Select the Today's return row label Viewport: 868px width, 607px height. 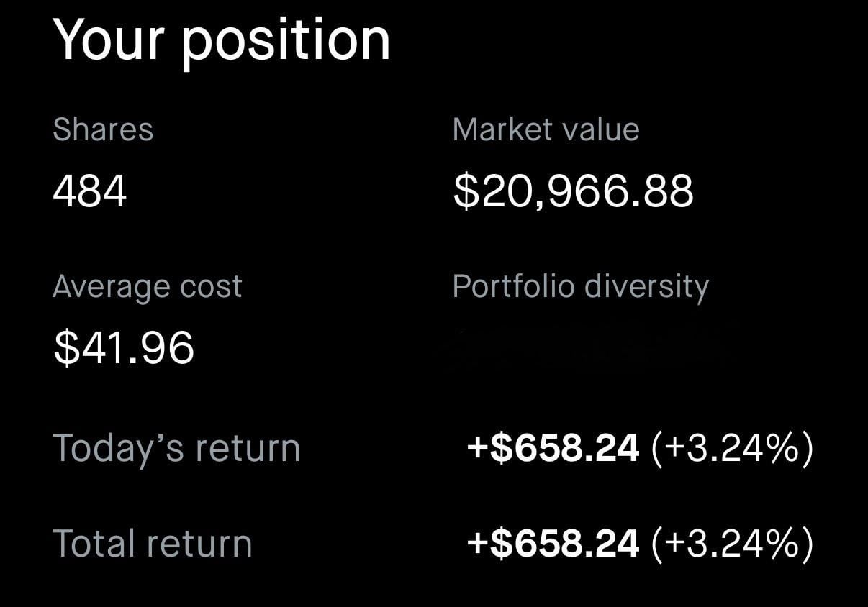[x=176, y=448]
